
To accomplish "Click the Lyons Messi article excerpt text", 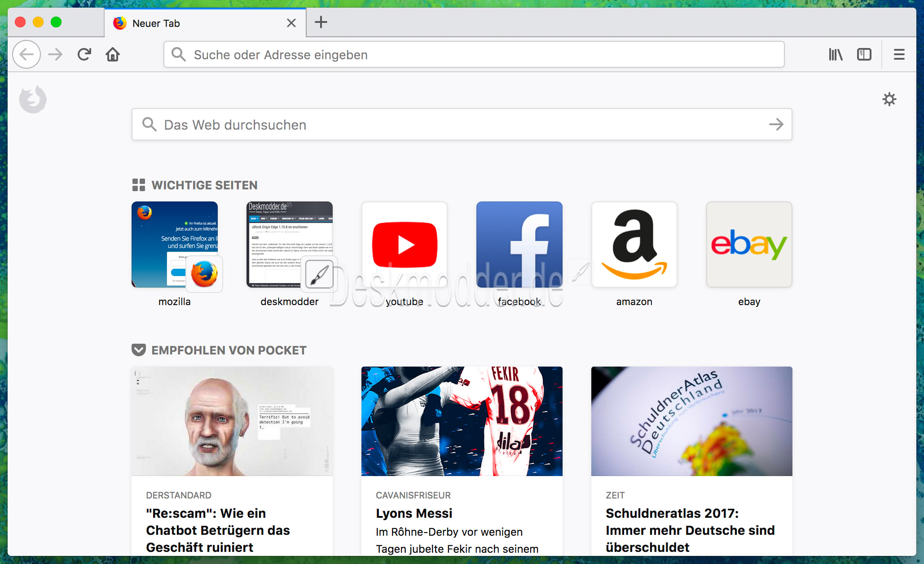I will [457, 541].
